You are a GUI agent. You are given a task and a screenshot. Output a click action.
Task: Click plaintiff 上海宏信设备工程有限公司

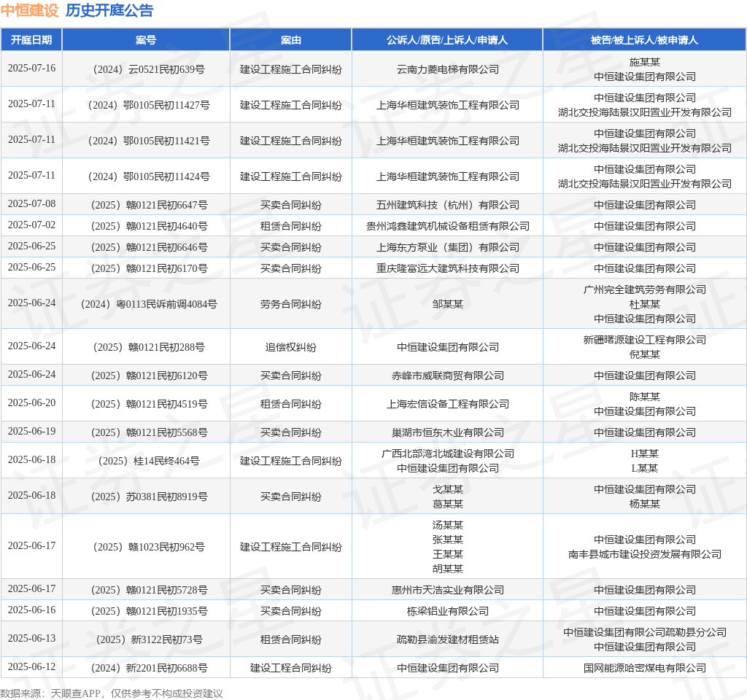pyautogui.click(x=448, y=404)
